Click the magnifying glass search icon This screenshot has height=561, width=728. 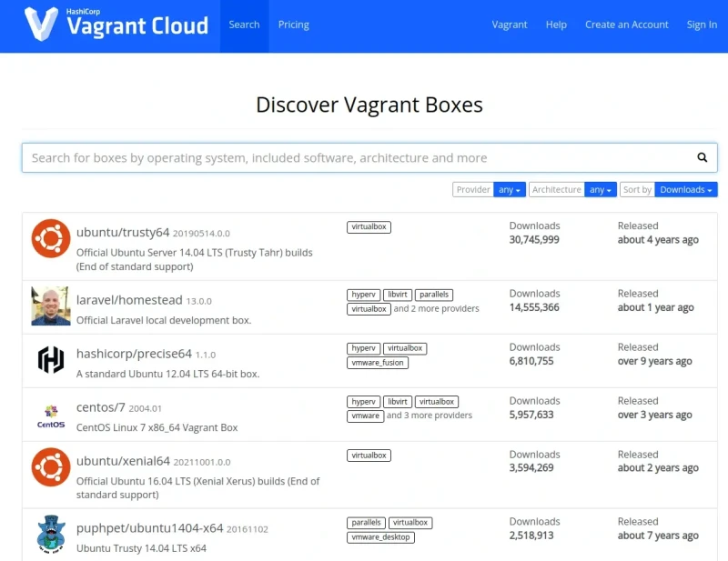coord(703,157)
